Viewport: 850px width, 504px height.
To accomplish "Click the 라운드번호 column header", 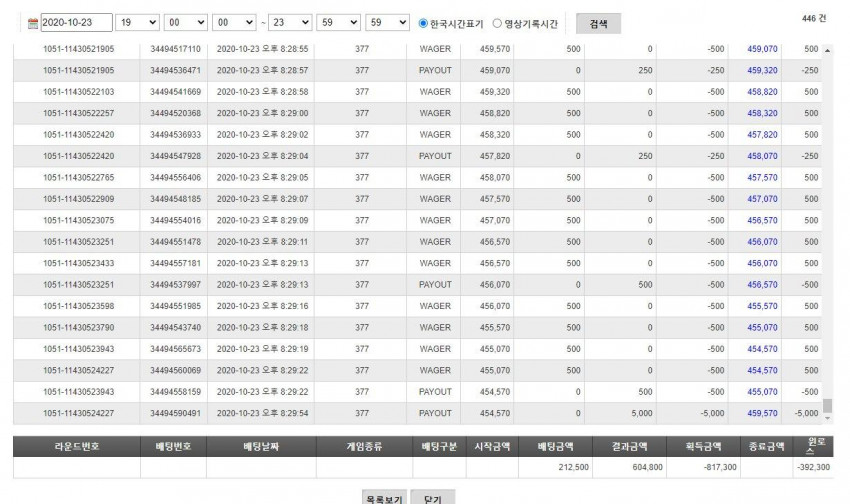I will (x=77, y=447).
